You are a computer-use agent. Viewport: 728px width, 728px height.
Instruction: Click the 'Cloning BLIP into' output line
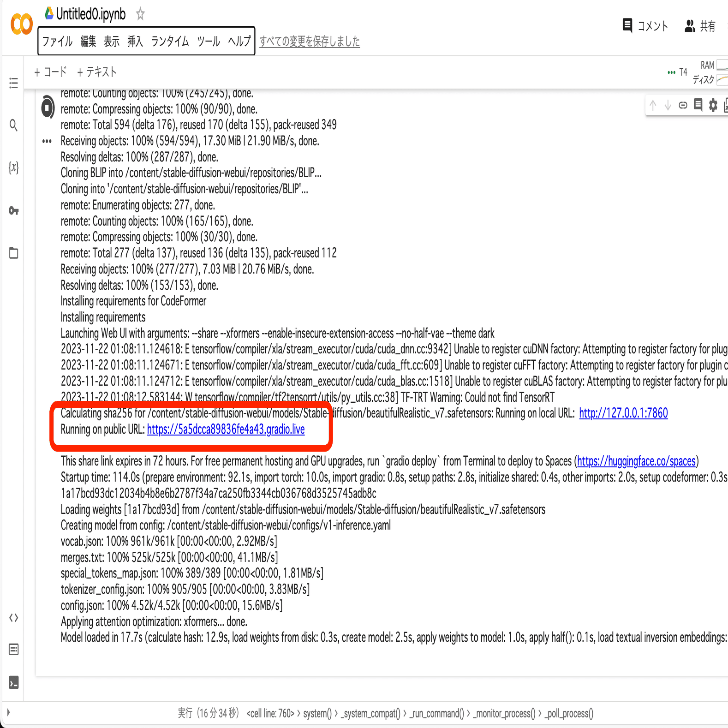point(191,173)
